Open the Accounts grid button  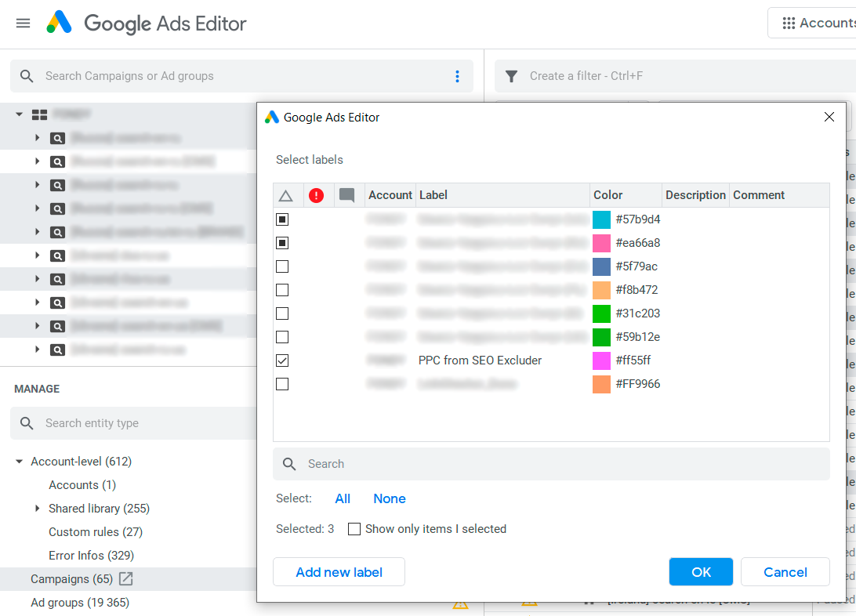pos(812,23)
